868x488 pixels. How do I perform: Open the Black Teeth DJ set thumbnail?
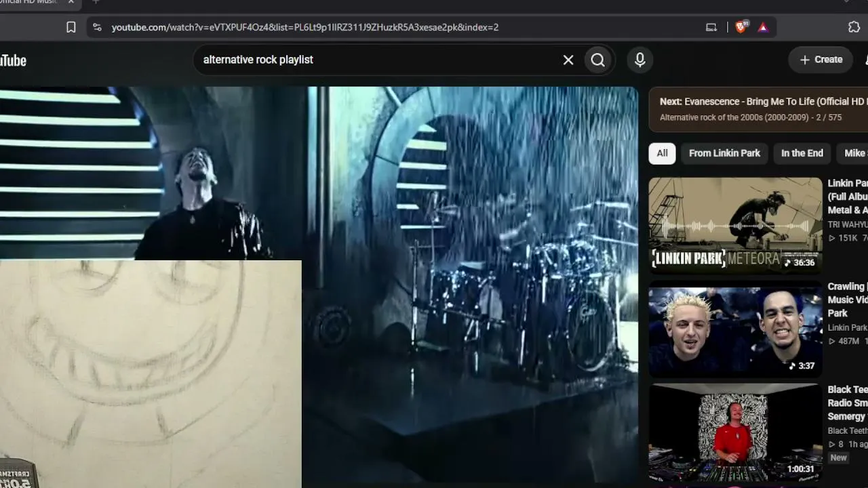(735, 432)
